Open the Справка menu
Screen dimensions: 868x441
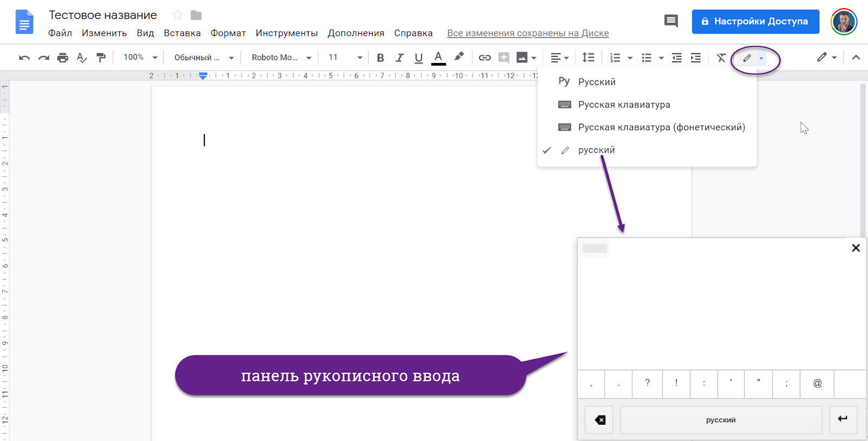[x=413, y=33]
